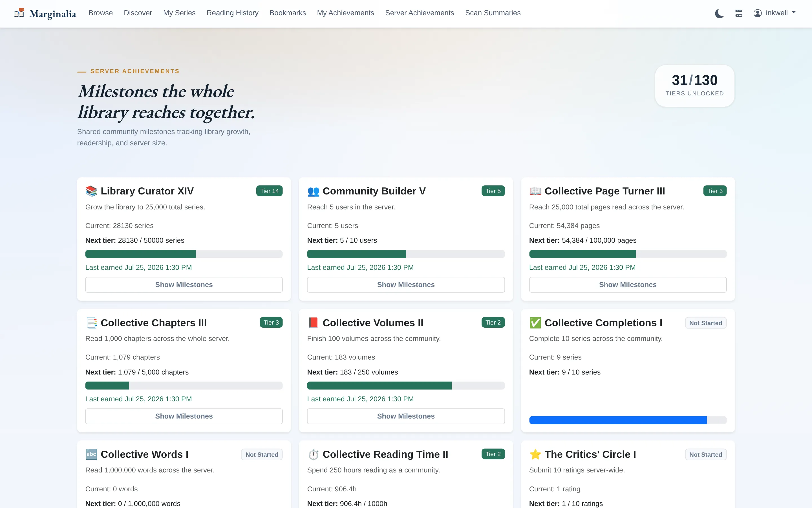
Task: Click 'Current: 183 volumes' text
Action: [341, 358]
